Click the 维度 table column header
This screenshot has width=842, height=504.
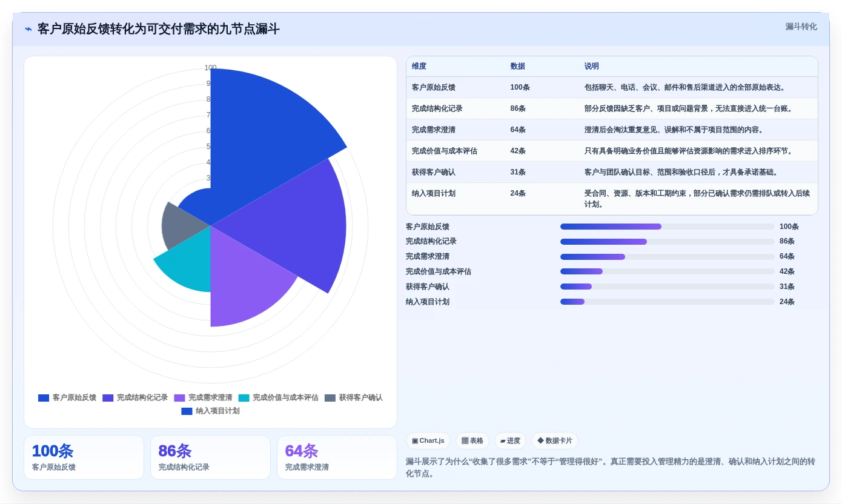[419, 67]
